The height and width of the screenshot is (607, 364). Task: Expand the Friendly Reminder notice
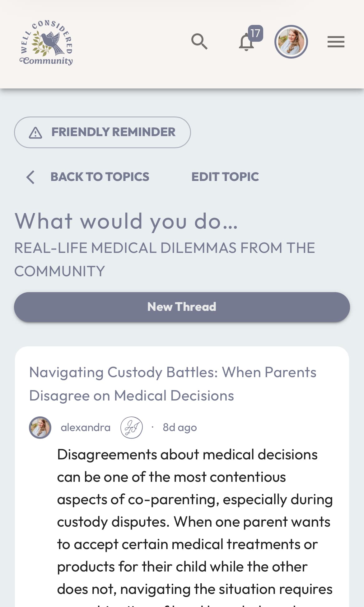(102, 132)
